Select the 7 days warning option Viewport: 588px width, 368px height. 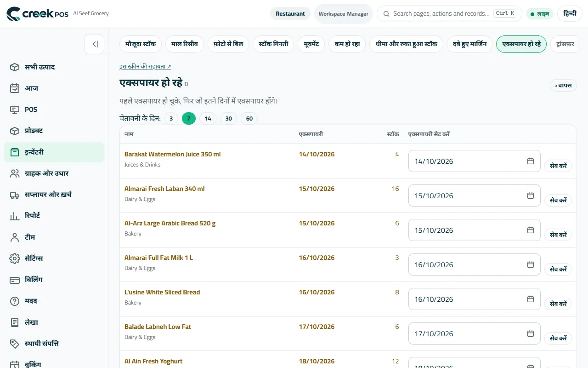[189, 119]
